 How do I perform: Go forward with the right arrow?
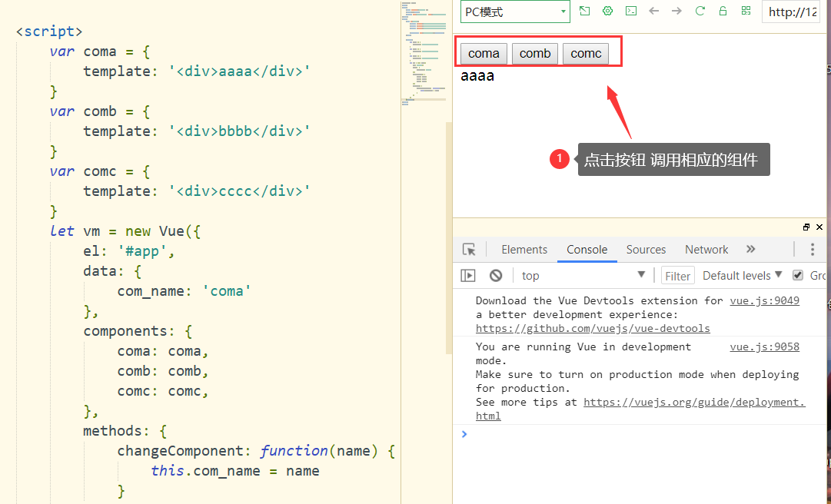point(676,11)
